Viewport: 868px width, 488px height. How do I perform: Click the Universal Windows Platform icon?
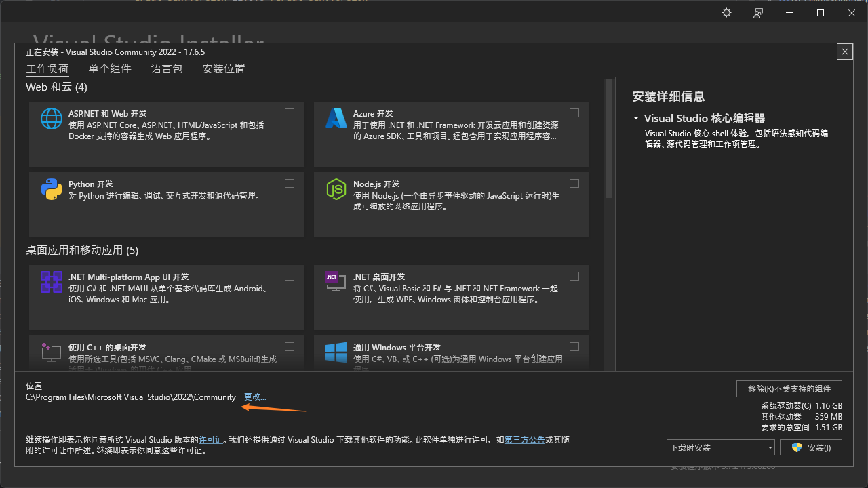coord(336,352)
